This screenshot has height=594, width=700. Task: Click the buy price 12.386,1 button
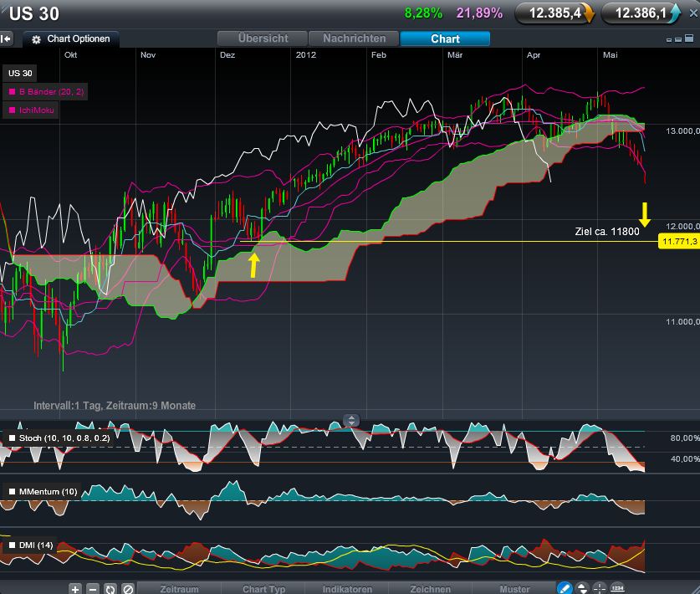click(x=641, y=13)
